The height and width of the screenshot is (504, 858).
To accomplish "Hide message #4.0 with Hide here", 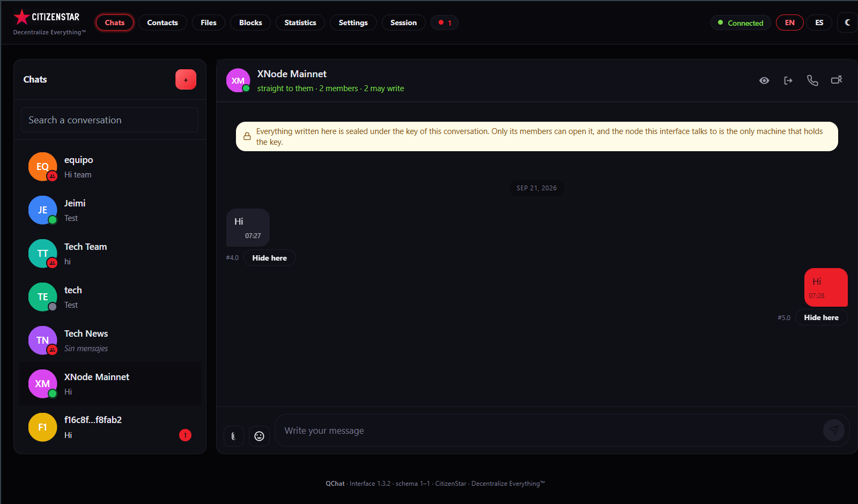I will point(270,258).
